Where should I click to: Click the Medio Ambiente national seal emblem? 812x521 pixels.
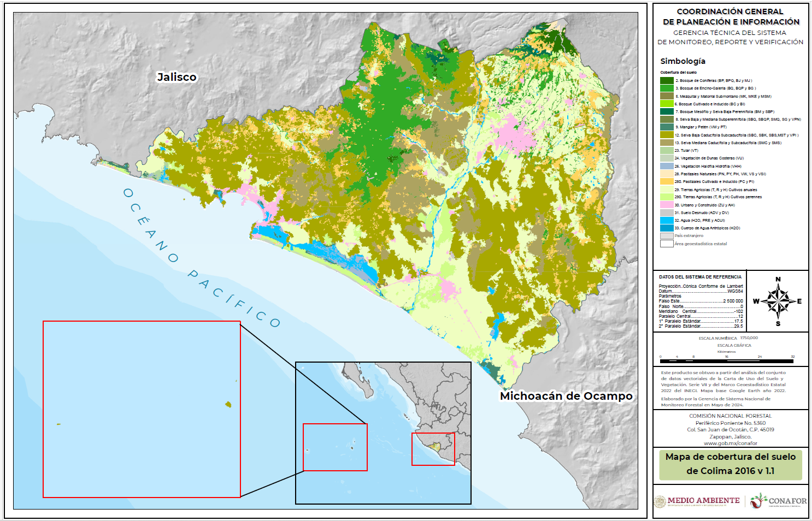pos(660,501)
